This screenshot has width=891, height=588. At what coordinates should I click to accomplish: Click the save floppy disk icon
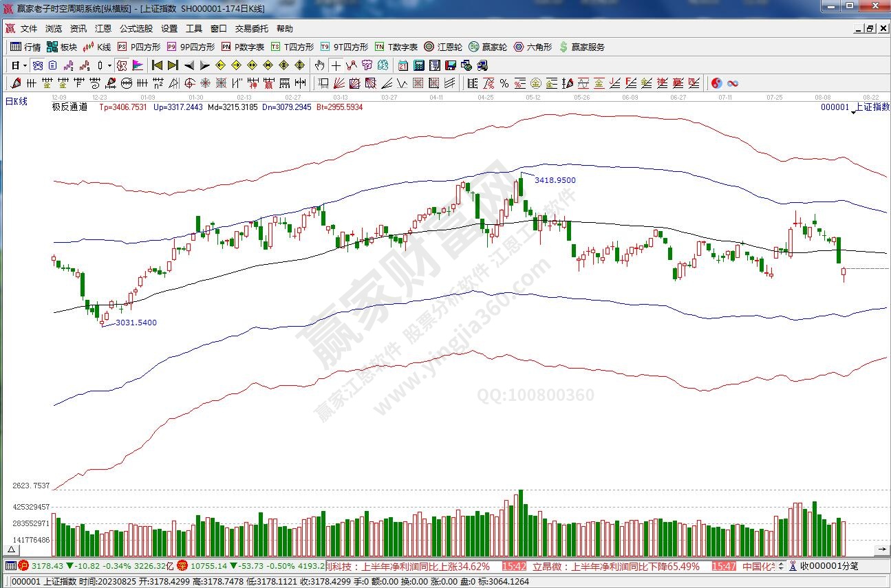coord(451,66)
